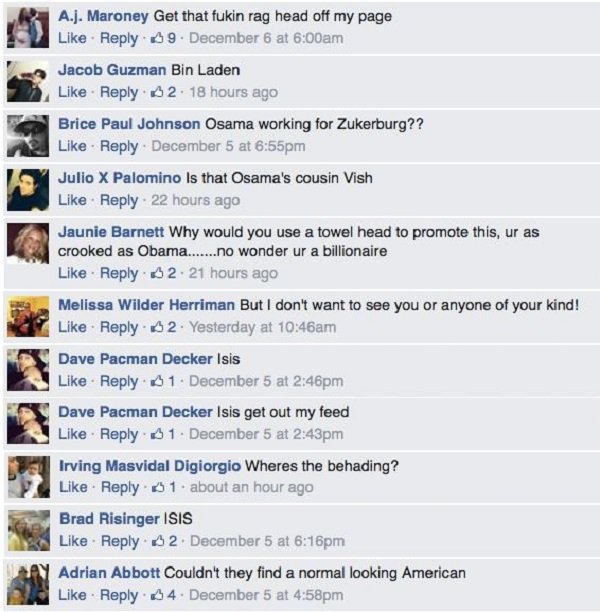
Task: Click thumbs-up icon on Dave Pacman Decker's 2:46pm comment
Action: (157, 381)
